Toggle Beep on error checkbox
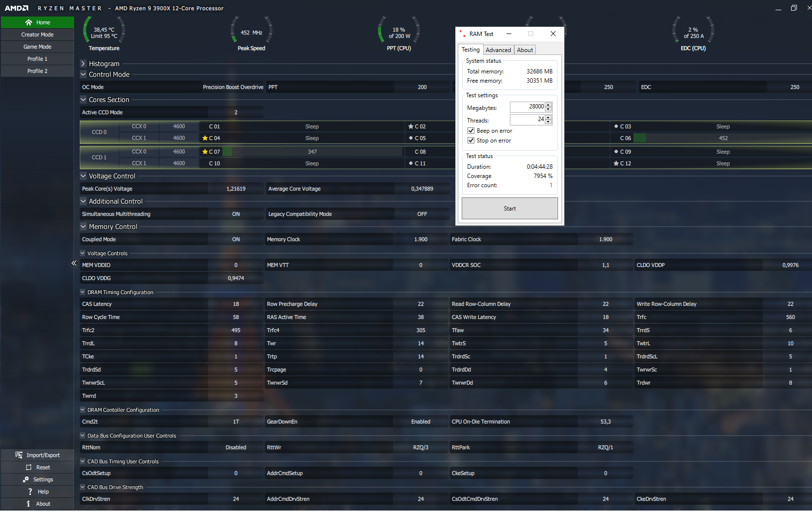The height and width of the screenshot is (512, 812). tap(471, 131)
